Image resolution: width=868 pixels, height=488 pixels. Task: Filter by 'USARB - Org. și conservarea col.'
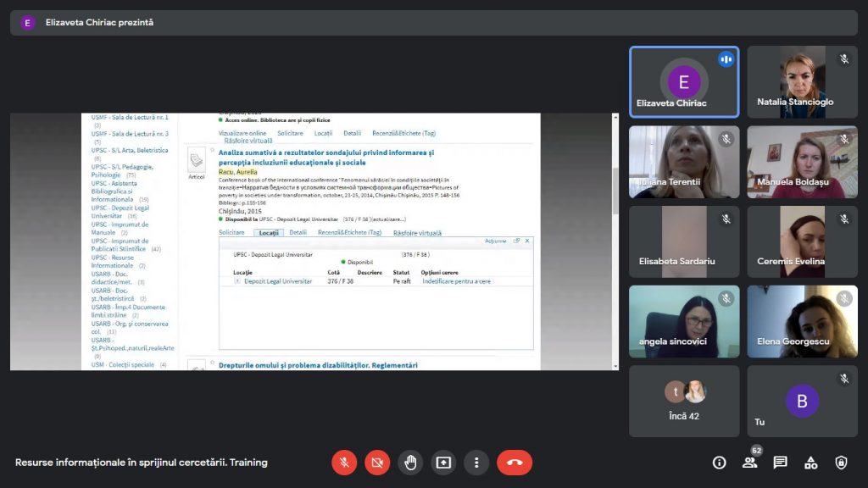click(130, 328)
